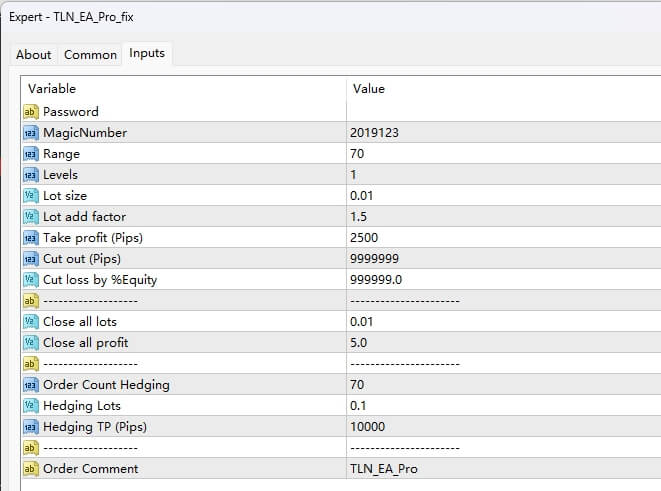The width and height of the screenshot is (661, 491).
Task: Click the icon beside Order Count Hedging
Action: pos(30,385)
